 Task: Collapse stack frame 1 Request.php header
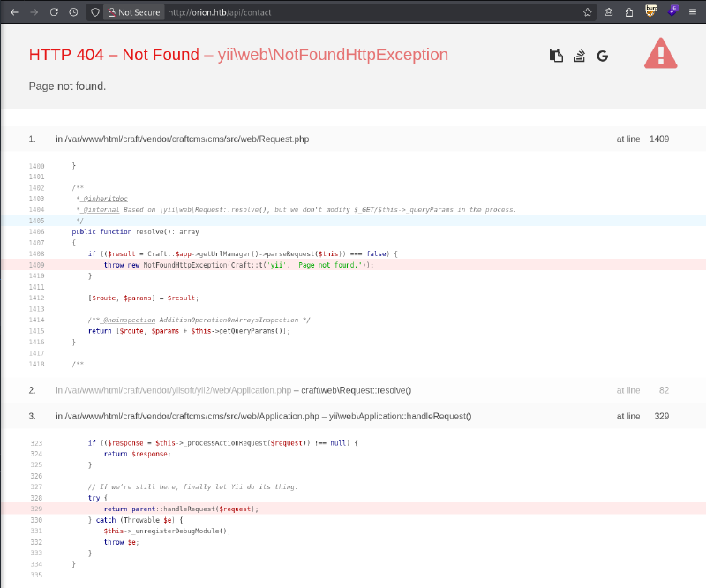tap(353, 139)
